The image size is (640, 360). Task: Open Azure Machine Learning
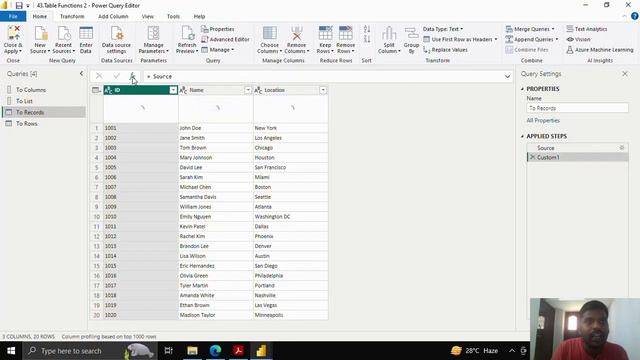coord(600,50)
